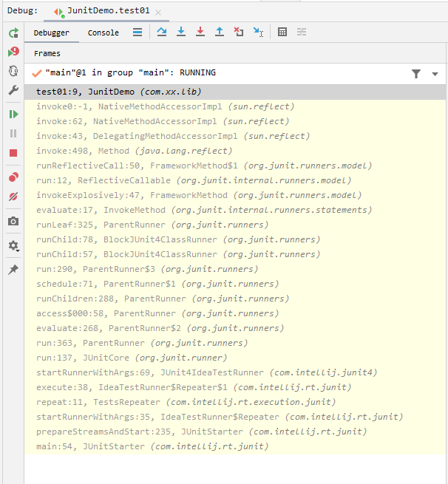Close the JunitDemo.test01 tab
Screen dimensions: 448x484
pos(158,13)
